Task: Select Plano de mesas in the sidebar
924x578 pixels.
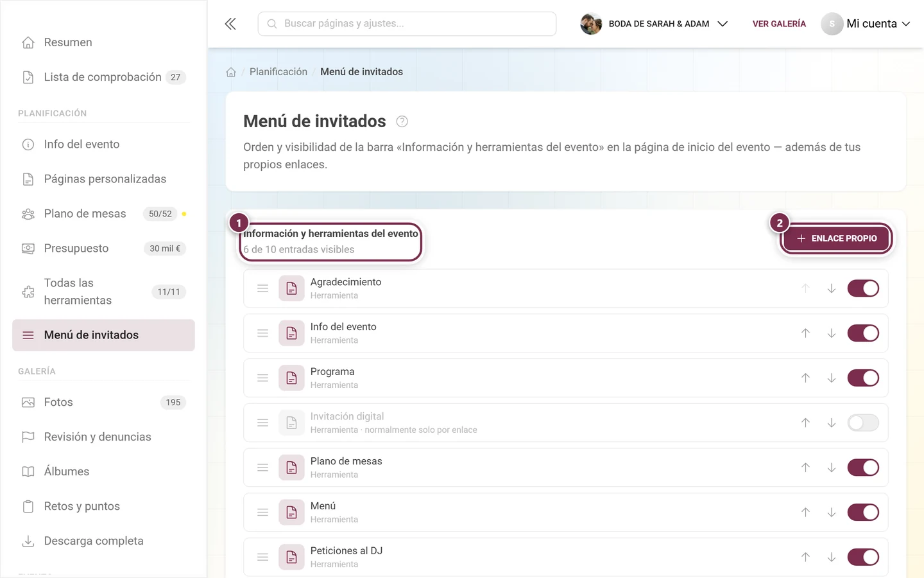Action: click(103, 214)
